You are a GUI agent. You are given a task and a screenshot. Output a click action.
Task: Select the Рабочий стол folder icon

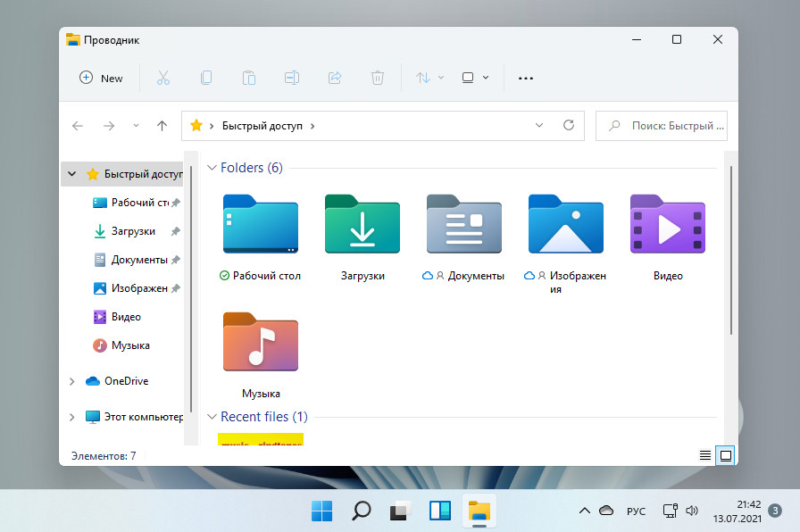click(x=261, y=224)
